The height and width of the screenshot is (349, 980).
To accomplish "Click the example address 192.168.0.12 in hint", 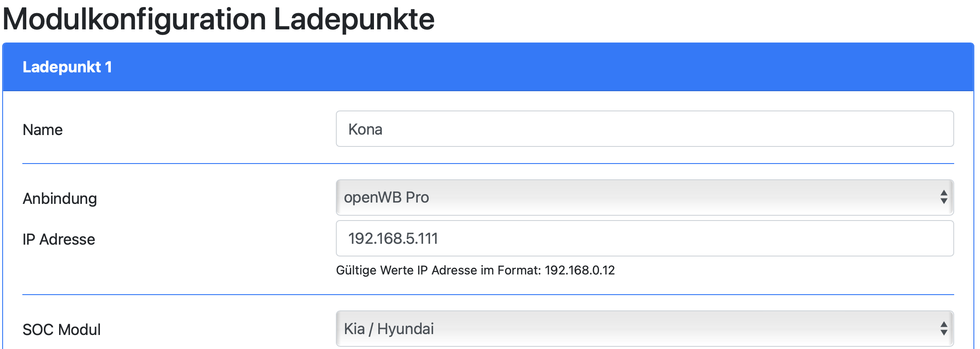I will coord(579,270).
